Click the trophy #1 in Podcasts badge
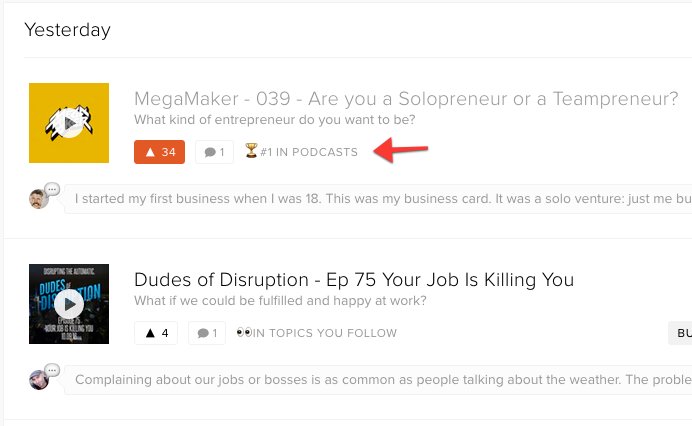The width and height of the screenshot is (692, 426). click(301, 152)
